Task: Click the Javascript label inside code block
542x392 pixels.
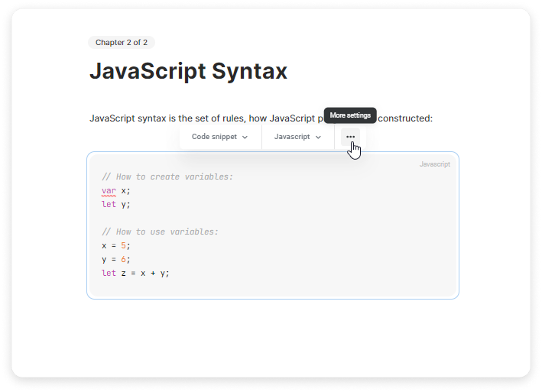Action: [x=434, y=164]
